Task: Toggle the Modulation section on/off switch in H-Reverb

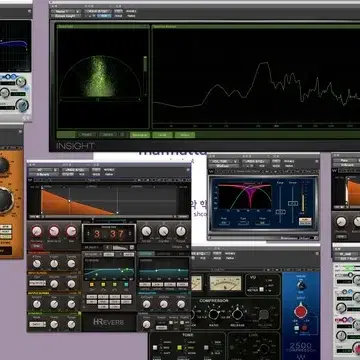Action: [189, 293]
